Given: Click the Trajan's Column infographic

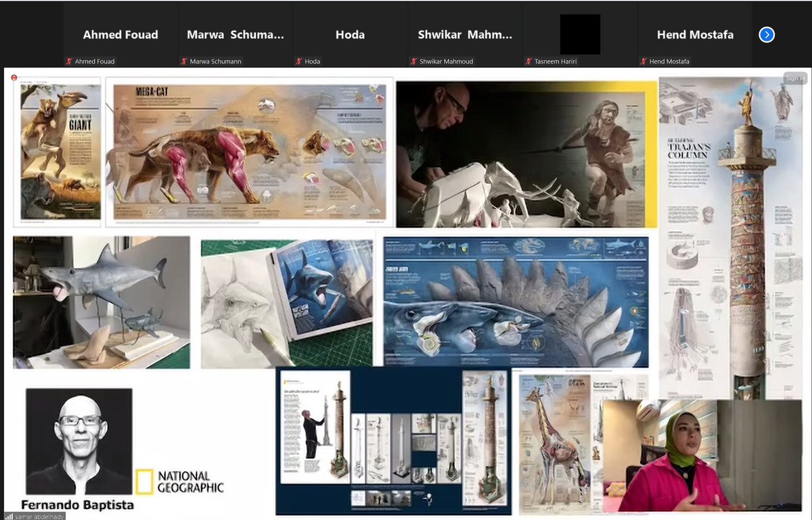Looking at the screenshot, I should coord(731,237).
